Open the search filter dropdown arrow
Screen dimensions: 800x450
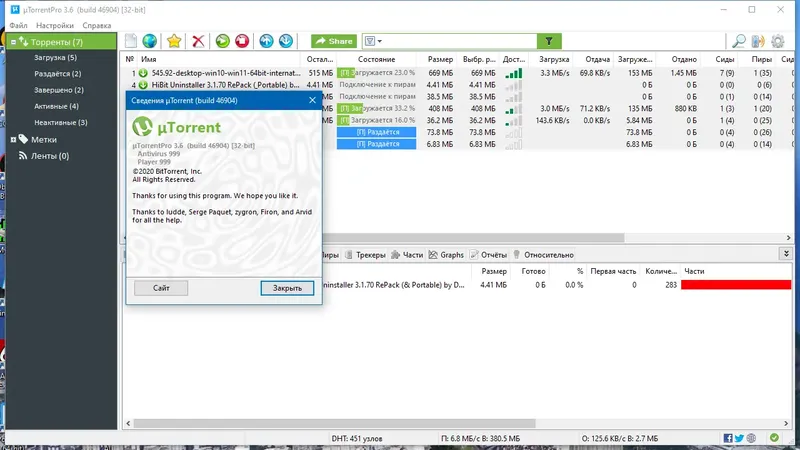click(380, 41)
